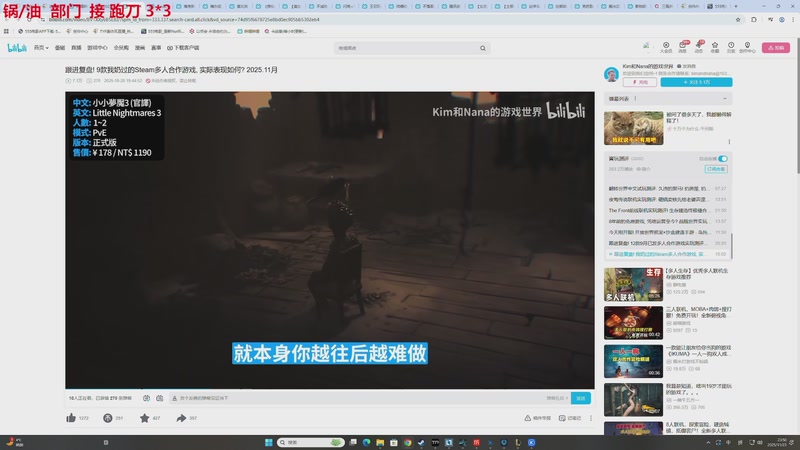Open the 三人联机 MOBA recommended video
800x450 pixels.
pyautogui.click(x=634, y=323)
